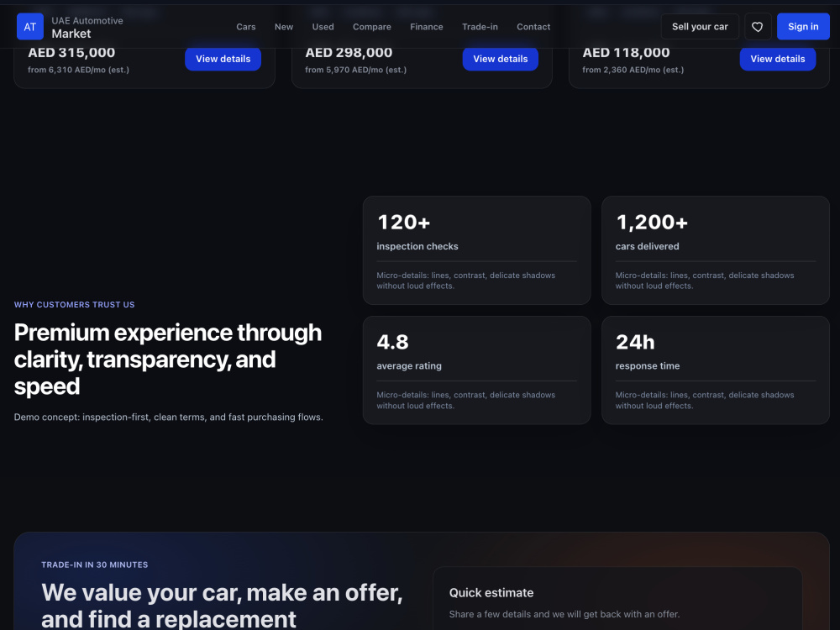Select the 120+ inspection checks card

[x=477, y=250]
